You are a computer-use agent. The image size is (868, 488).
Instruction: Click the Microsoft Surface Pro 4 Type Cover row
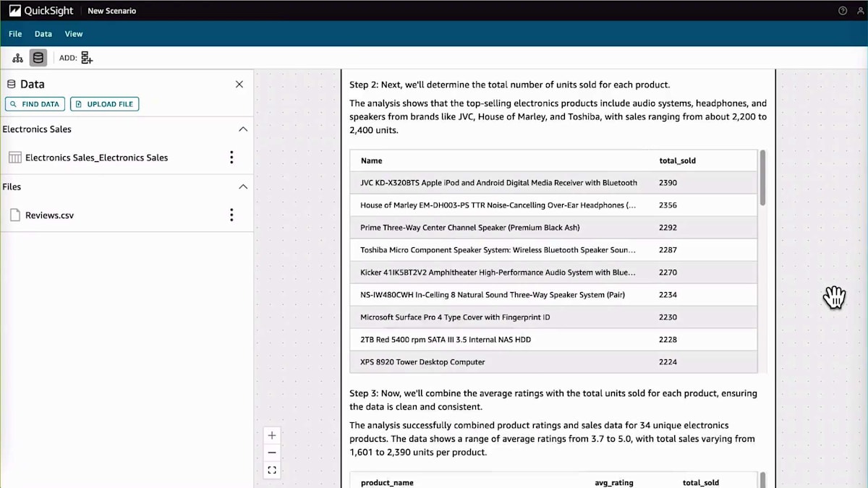(553, 317)
